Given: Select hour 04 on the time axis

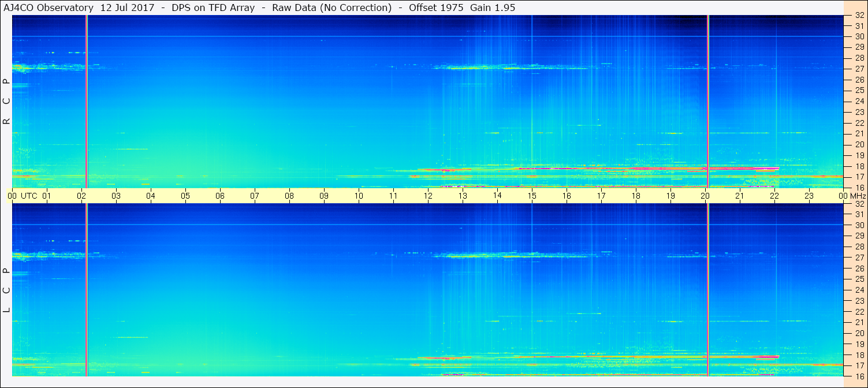Looking at the screenshot, I should [x=151, y=196].
